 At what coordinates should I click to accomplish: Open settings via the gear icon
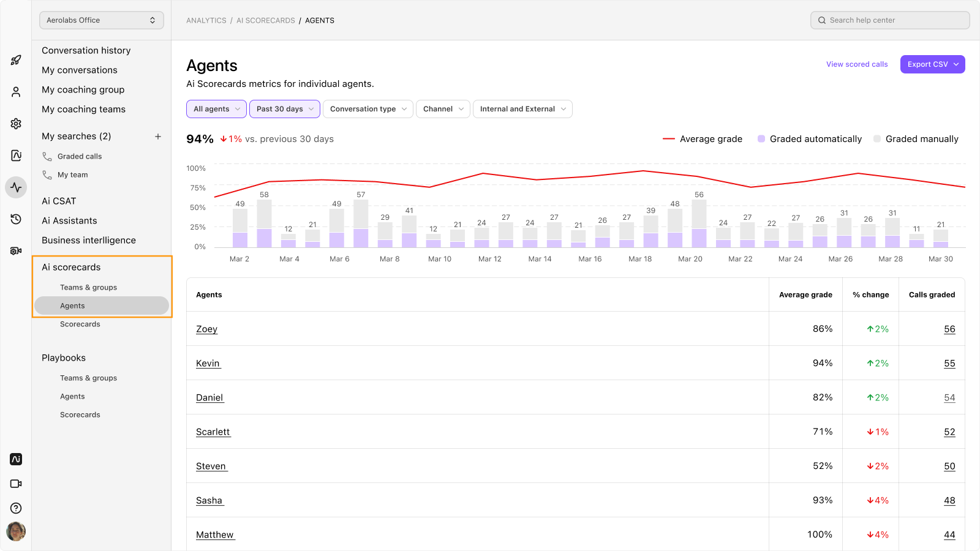16,124
